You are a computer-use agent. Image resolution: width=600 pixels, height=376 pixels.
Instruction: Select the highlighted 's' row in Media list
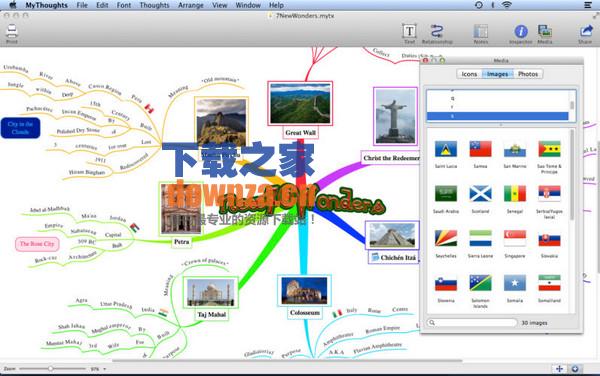497,116
